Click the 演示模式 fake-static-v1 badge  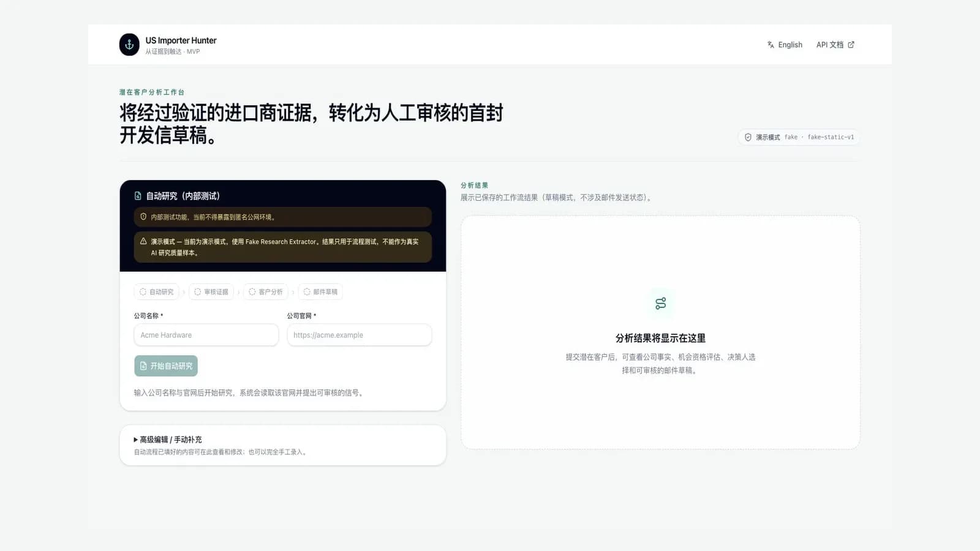click(x=799, y=137)
